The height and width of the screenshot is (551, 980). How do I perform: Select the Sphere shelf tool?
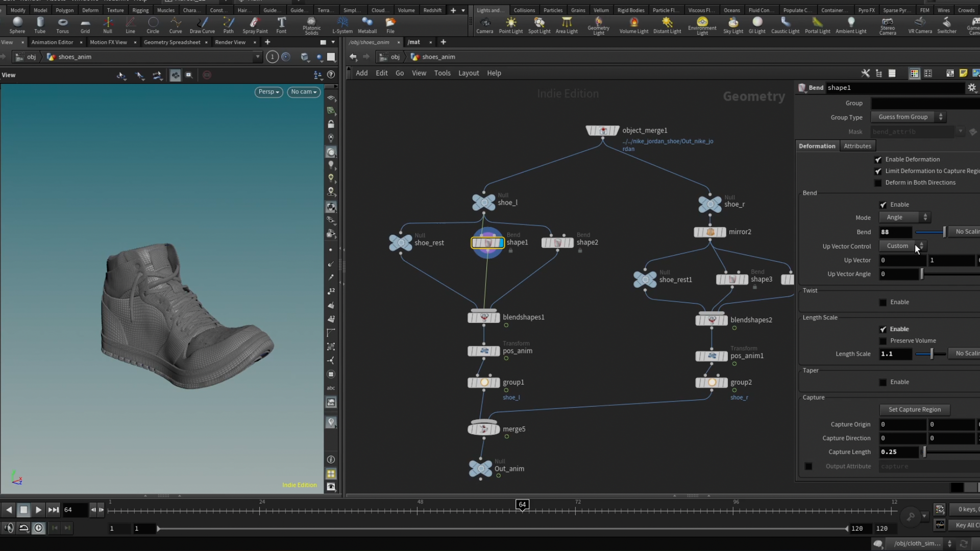17,24
